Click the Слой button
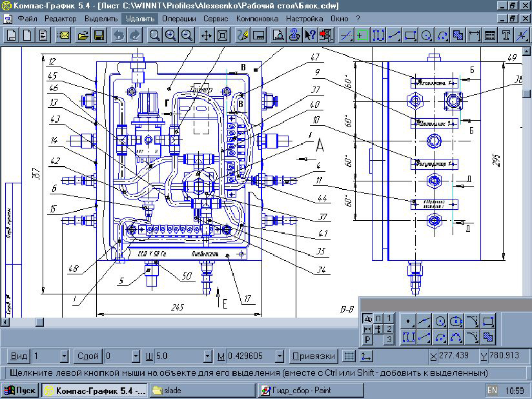This screenshot has height=399, width=532. [x=88, y=356]
